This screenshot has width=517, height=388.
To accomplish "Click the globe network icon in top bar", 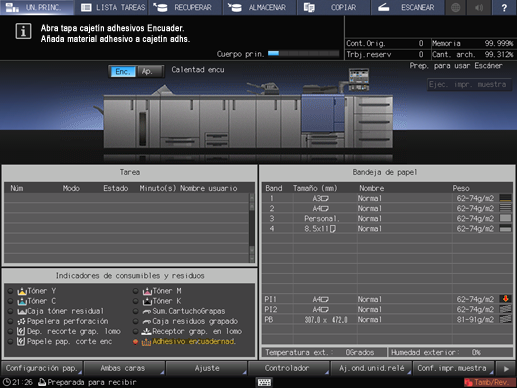I will tap(455, 7).
